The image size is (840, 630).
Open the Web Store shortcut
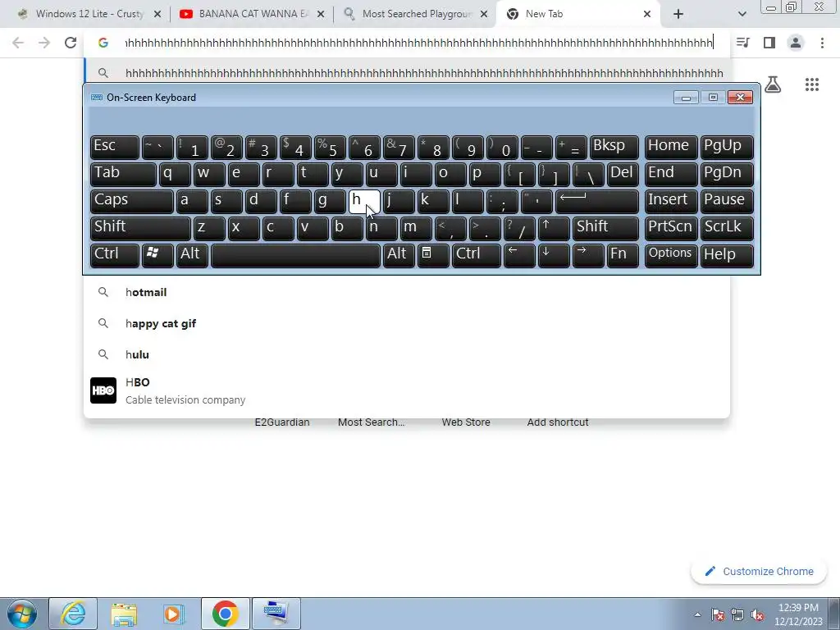(466, 422)
